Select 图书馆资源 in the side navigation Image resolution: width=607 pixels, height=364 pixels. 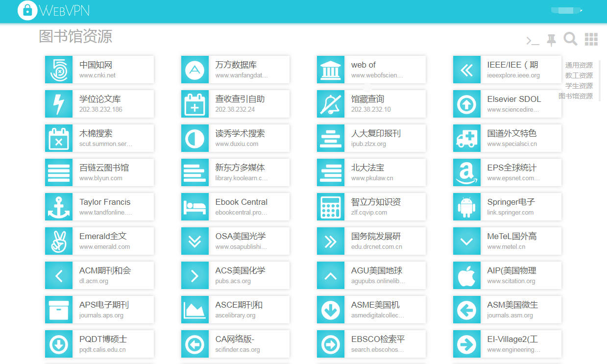tap(576, 96)
